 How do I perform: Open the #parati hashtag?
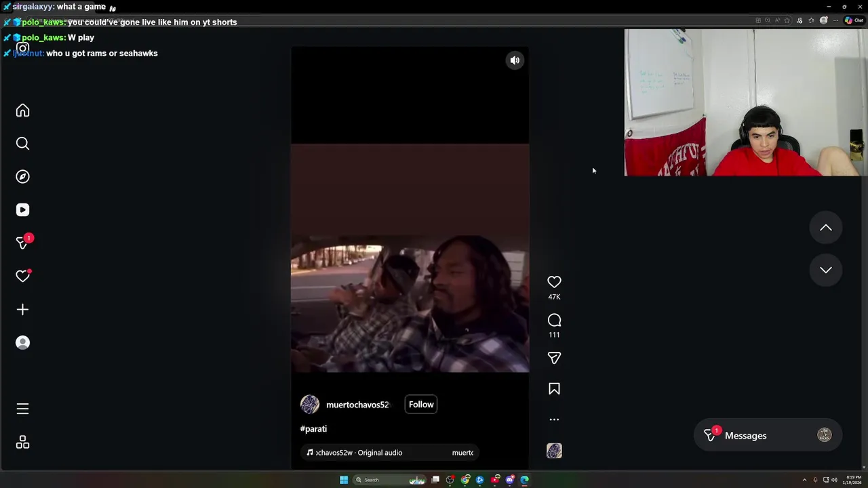313,429
